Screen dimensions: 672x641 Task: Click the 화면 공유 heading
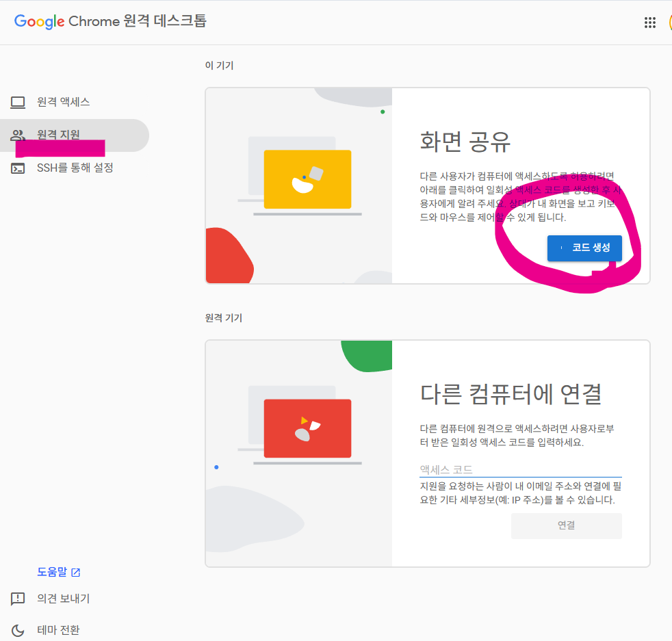click(465, 142)
